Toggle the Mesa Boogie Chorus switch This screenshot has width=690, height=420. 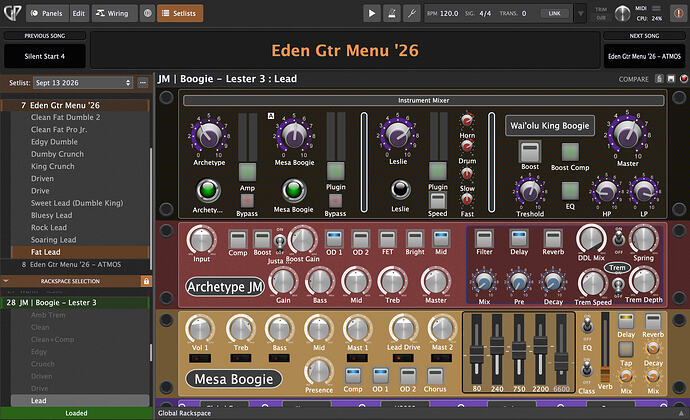(x=435, y=377)
